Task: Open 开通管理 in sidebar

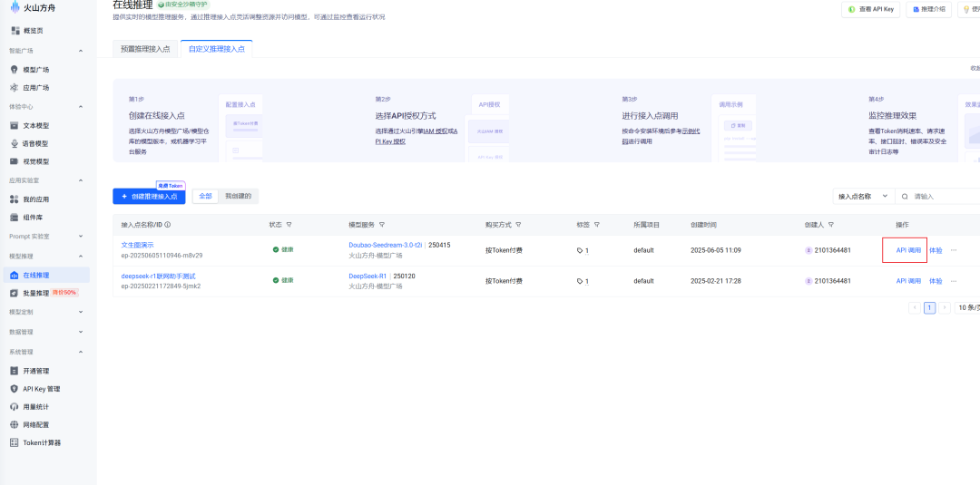Action: point(35,371)
